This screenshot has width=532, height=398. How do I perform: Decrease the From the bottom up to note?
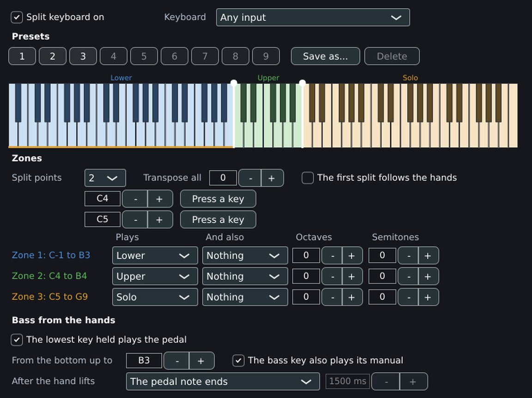(x=176, y=360)
